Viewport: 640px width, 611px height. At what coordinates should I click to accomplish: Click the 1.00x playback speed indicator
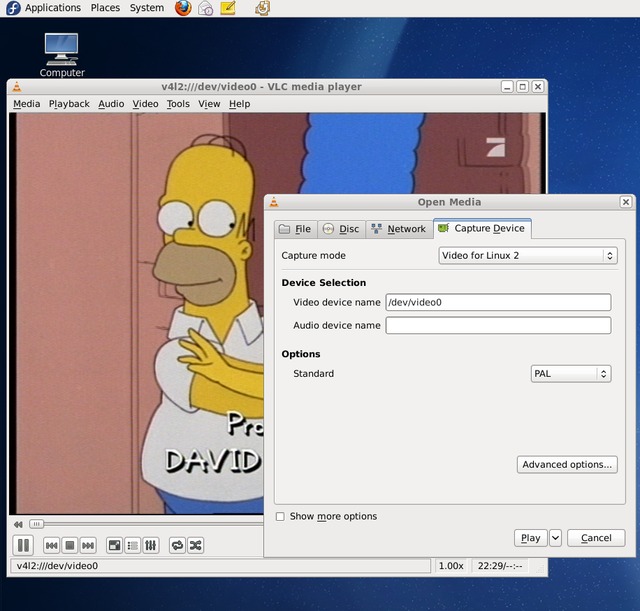(451, 566)
